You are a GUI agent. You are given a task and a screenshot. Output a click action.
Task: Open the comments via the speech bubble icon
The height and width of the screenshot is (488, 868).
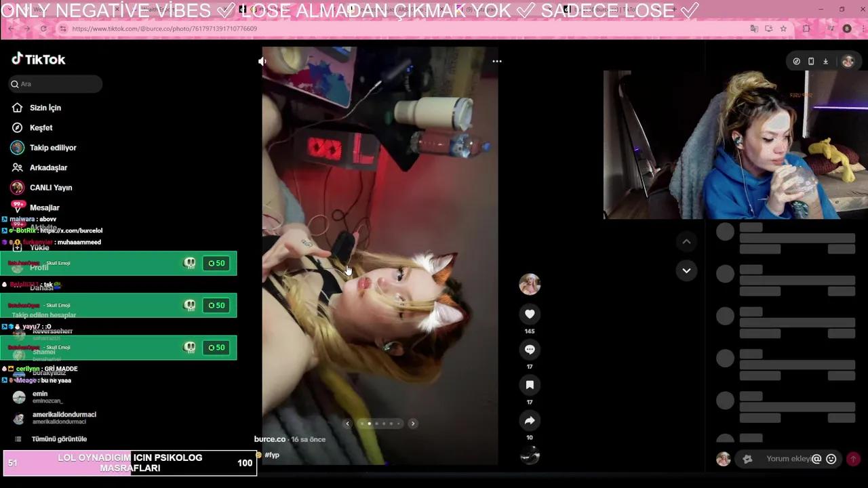[x=530, y=349]
